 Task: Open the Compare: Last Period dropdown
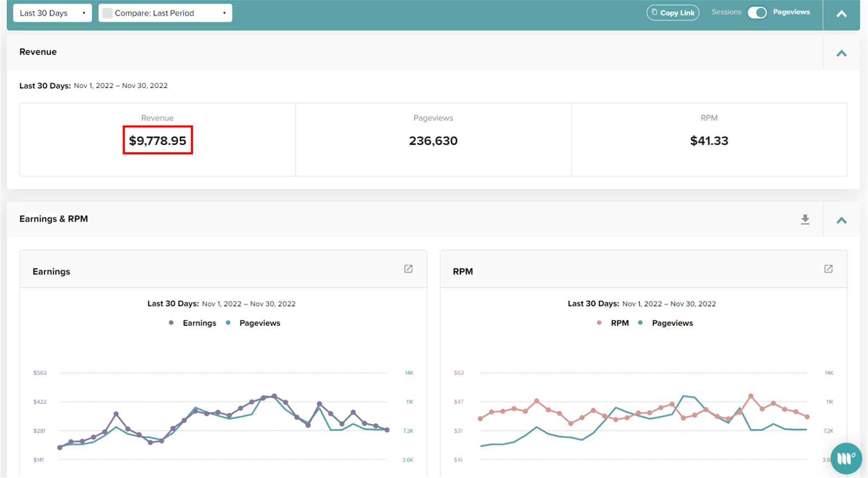pos(165,13)
